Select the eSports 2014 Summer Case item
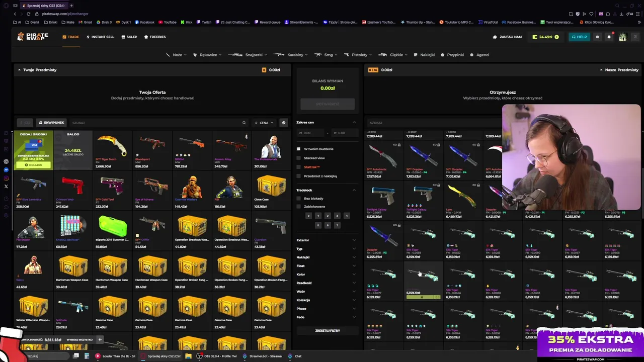Screen dimensions: 644x362 (x=113, y=231)
